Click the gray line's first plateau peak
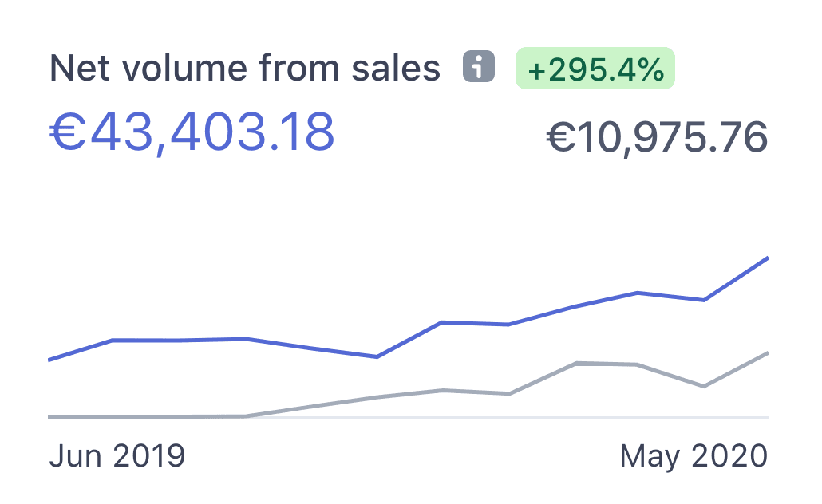 pos(575,364)
